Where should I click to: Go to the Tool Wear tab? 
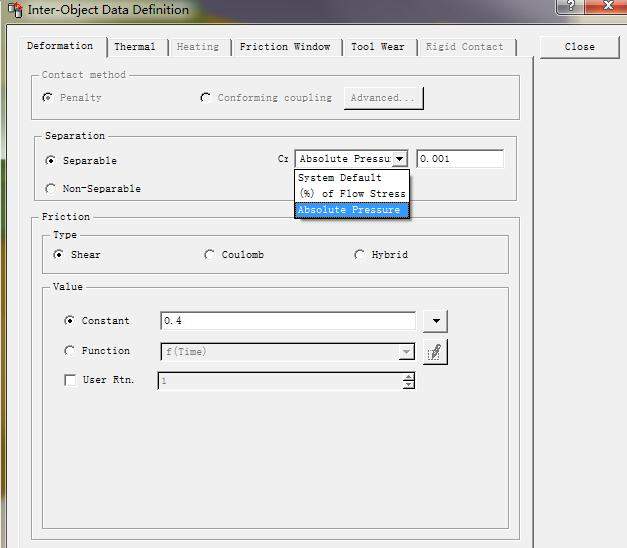(x=377, y=47)
